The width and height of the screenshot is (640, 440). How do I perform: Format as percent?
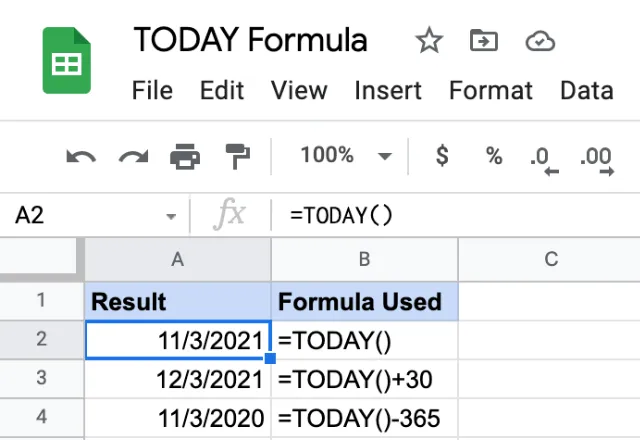point(494,156)
